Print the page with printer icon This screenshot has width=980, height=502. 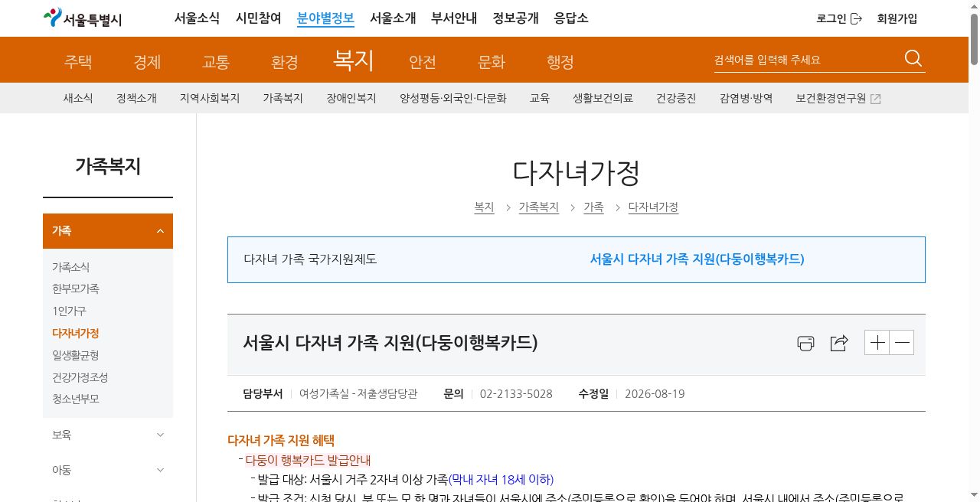pos(805,343)
